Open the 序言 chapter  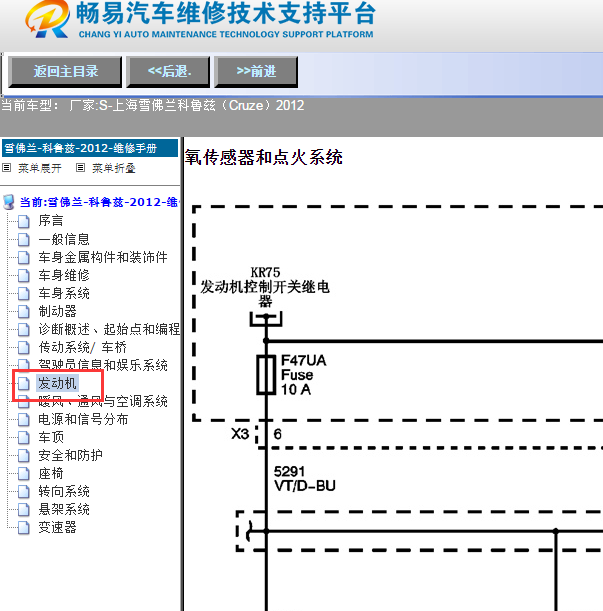[x=51, y=221]
